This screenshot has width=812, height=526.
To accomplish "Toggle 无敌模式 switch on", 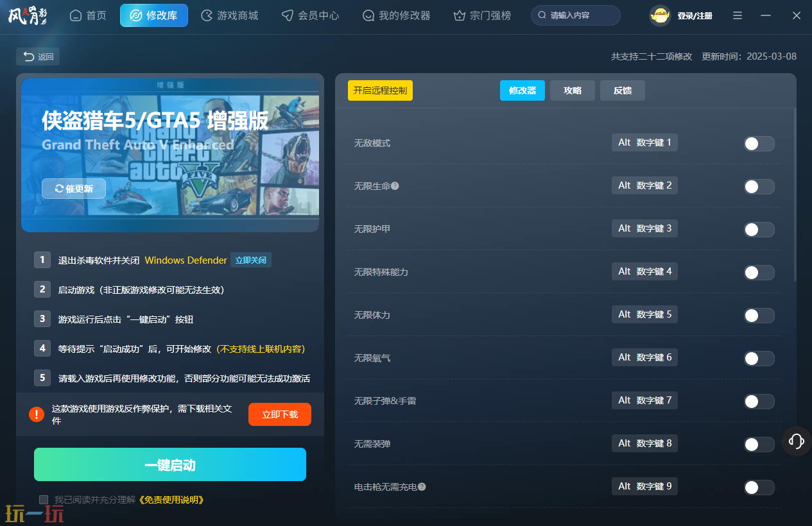I will [x=759, y=144].
